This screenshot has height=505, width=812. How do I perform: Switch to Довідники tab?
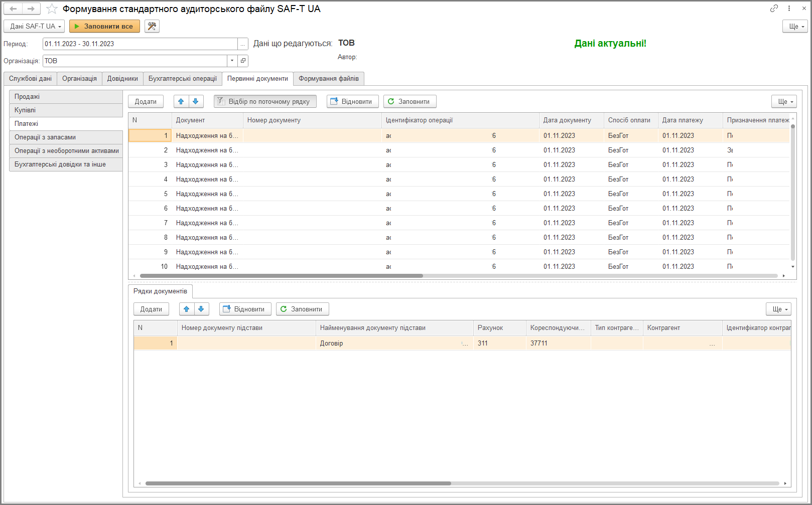122,79
